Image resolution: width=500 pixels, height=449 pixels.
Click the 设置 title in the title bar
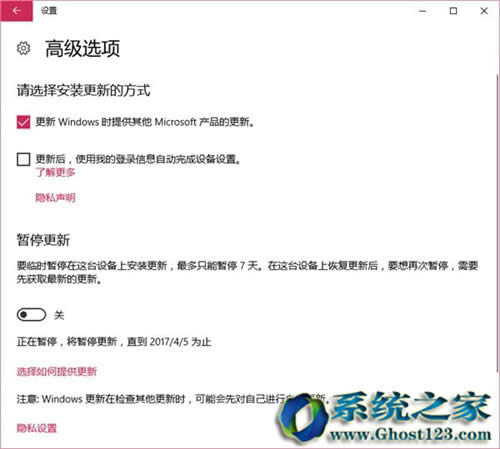pos(49,11)
